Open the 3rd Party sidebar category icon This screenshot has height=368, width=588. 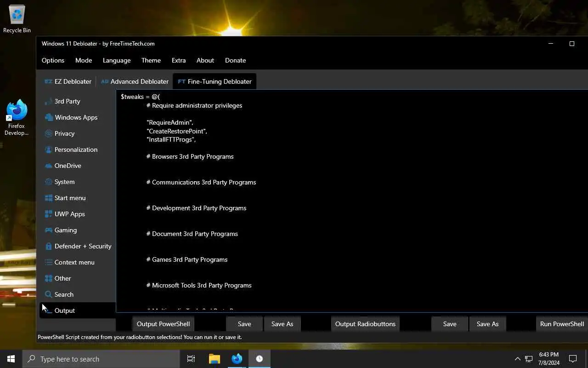pos(48,101)
